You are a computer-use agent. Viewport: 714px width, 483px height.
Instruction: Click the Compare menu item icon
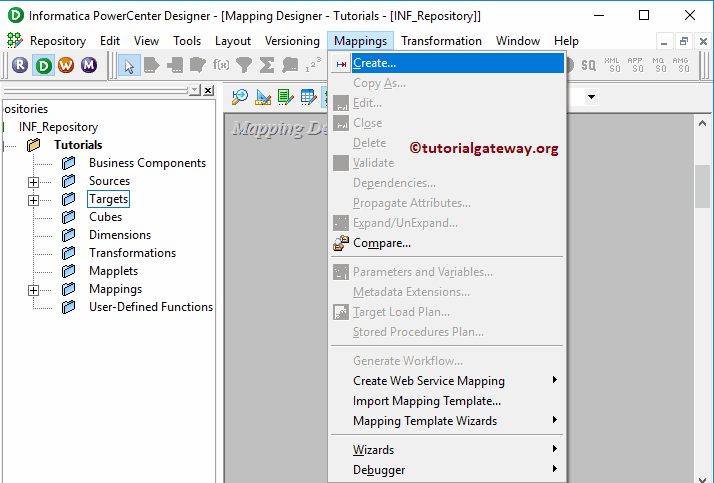(x=341, y=244)
